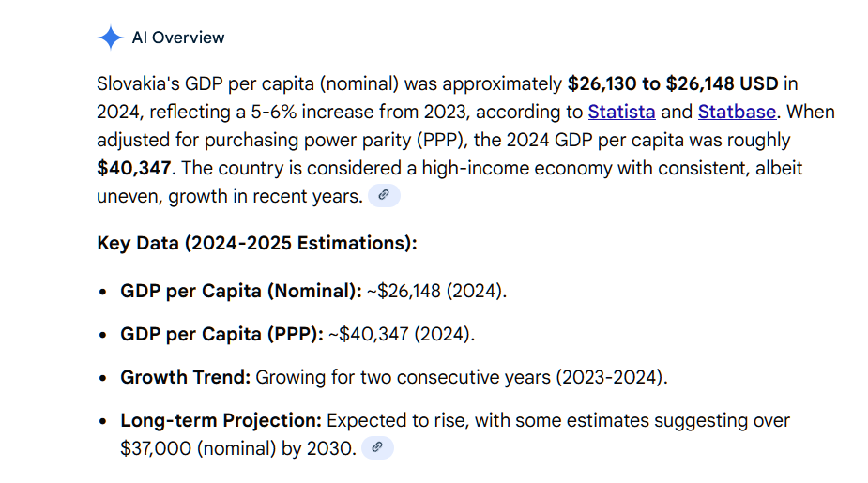Click the "Key Data (2024-2025 Estimations)" heading
Screen dimensions: 868x483
256,244
